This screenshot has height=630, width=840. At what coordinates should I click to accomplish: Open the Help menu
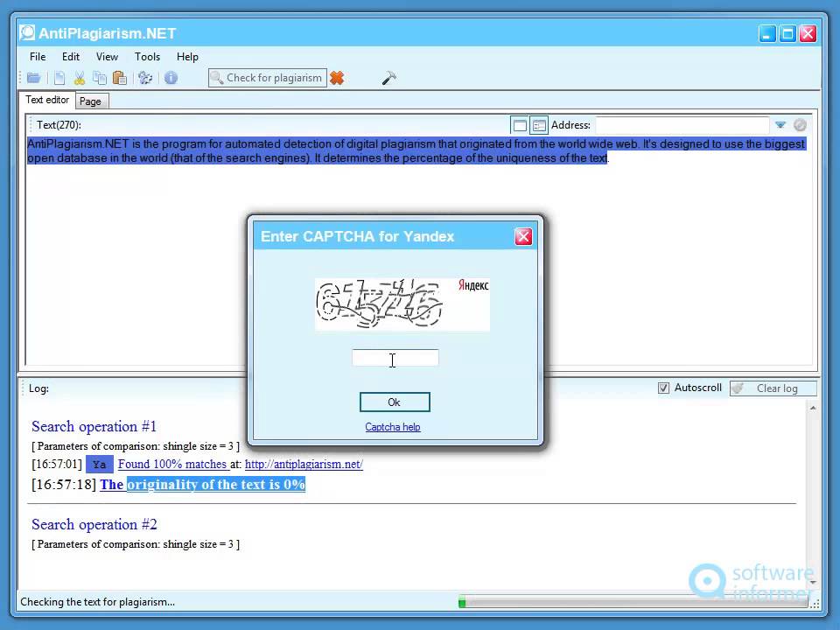point(187,57)
